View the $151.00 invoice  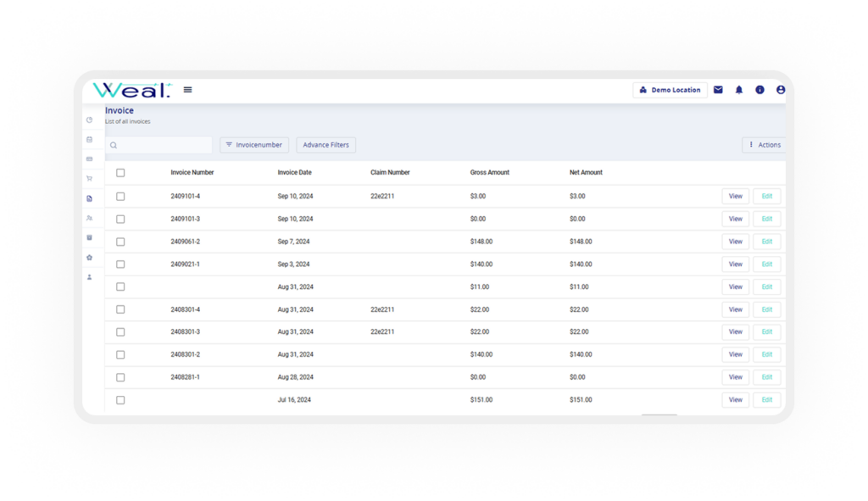pos(735,400)
